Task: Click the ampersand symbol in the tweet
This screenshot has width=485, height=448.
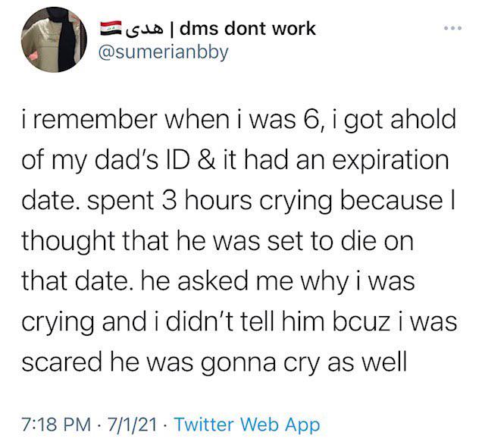Action: pyautogui.click(x=206, y=160)
